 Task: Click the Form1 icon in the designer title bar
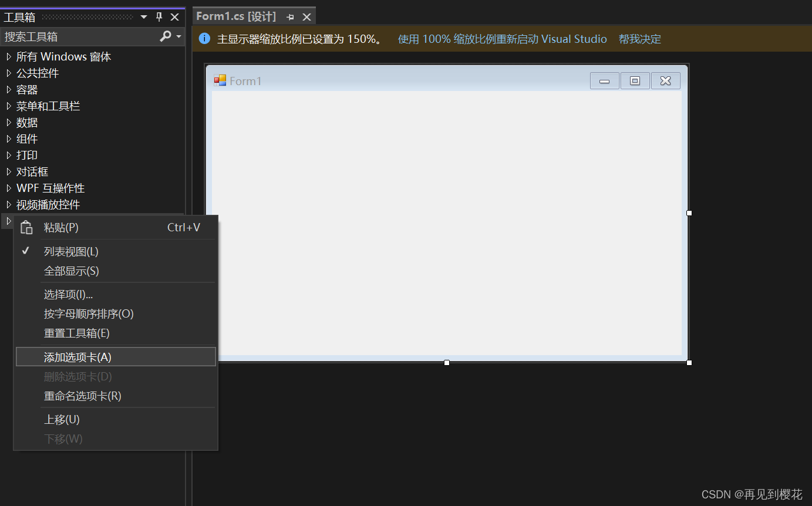pos(221,80)
